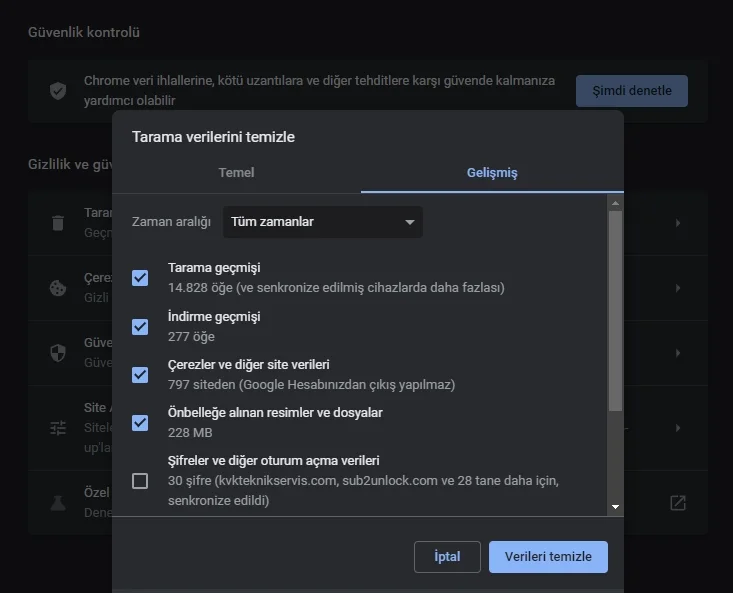Expand the first privacy row chevron arrow
The width and height of the screenshot is (733, 593).
tap(677, 223)
